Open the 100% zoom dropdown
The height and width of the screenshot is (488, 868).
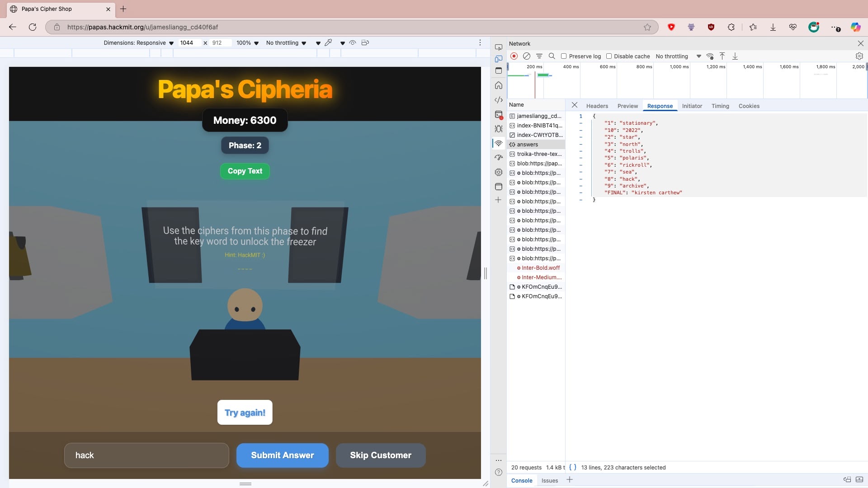(x=247, y=43)
